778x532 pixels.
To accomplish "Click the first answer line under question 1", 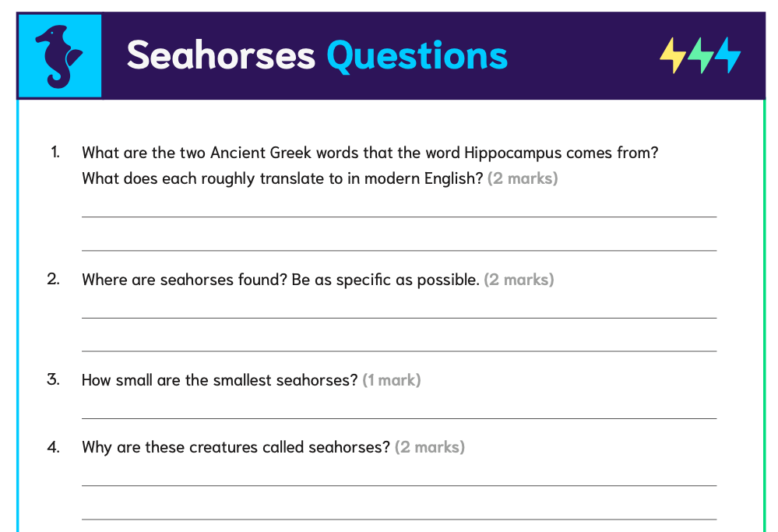I will 399,216.
